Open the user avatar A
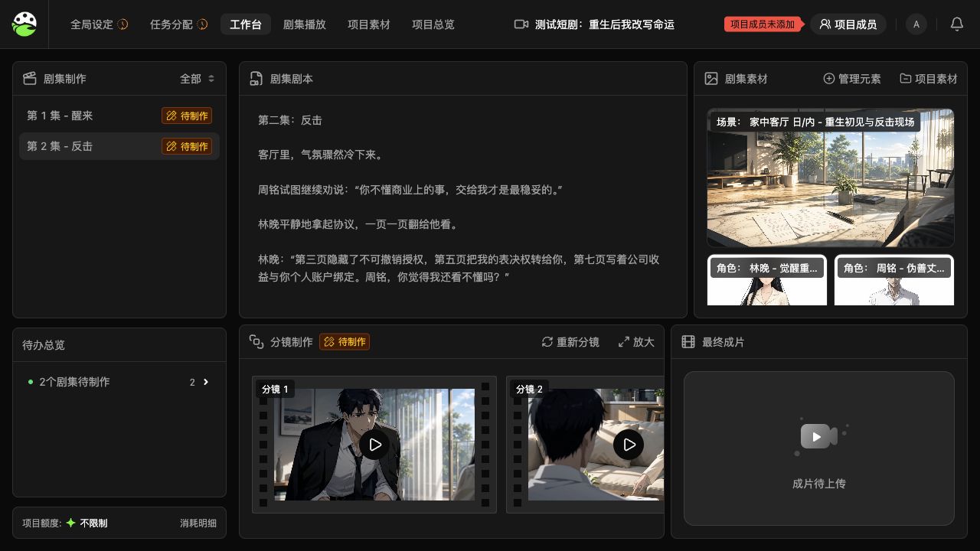 point(916,24)
